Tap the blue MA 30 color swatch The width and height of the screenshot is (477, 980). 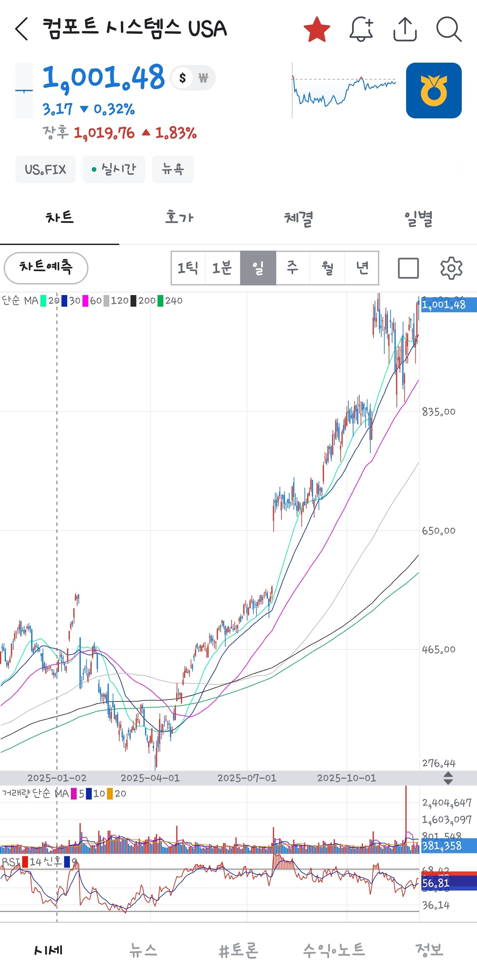pyautogui.click(x=65, y=301)
